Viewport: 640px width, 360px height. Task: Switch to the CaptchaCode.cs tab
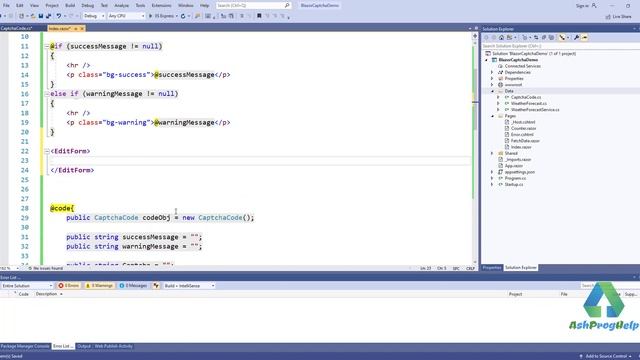click(x=16, y=29)
